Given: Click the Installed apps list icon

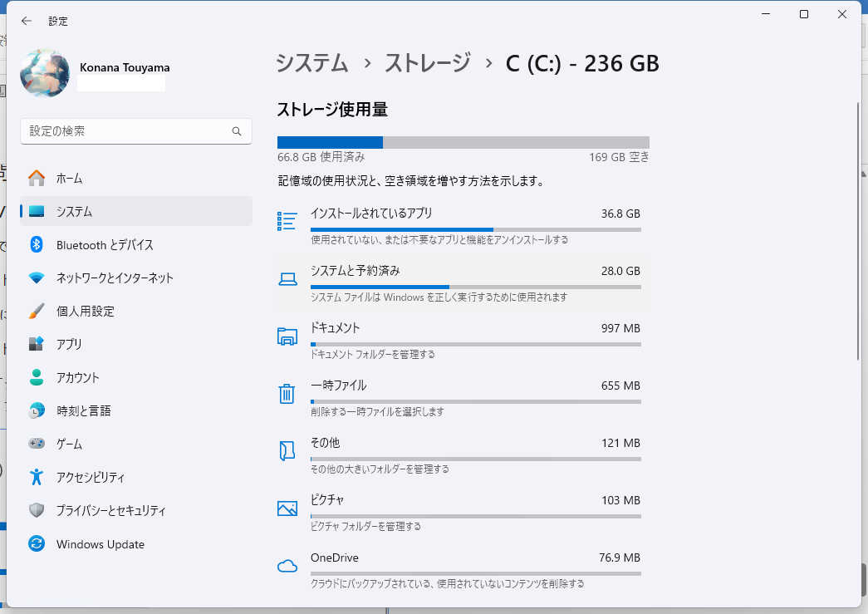Looking at the screenshot, I should tap(287, 221).
